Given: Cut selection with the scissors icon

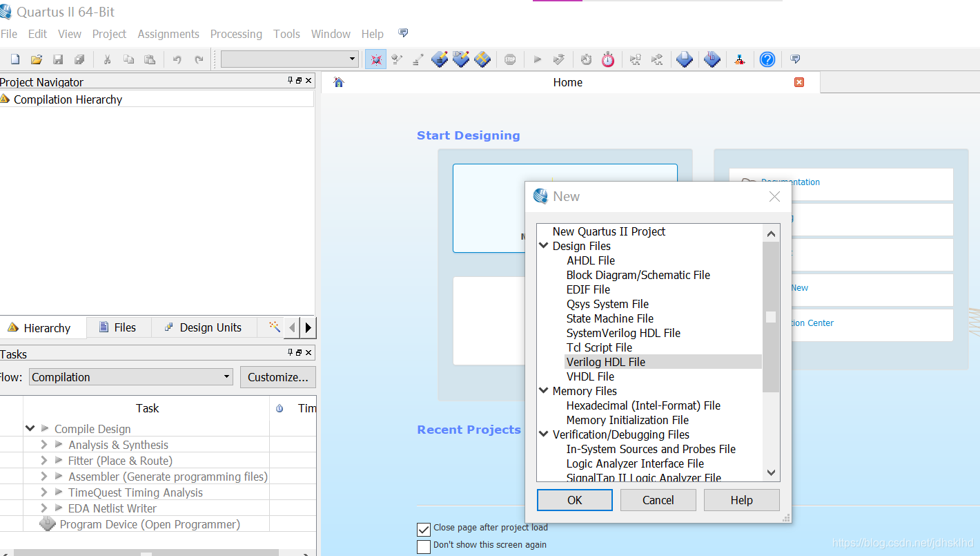Looking at the screenshot, I should (x=107, y=59).
